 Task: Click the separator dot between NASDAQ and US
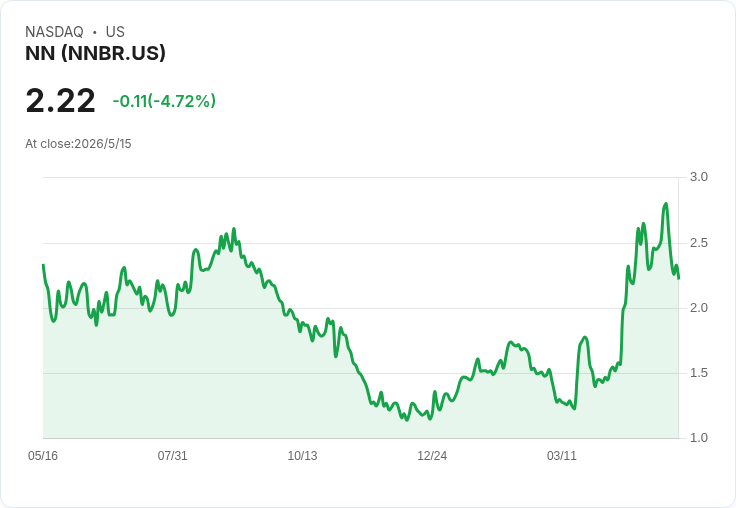pos(95,32)
